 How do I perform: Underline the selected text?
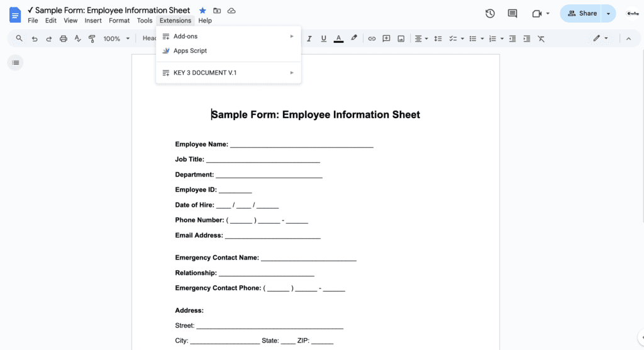point(324,38)
